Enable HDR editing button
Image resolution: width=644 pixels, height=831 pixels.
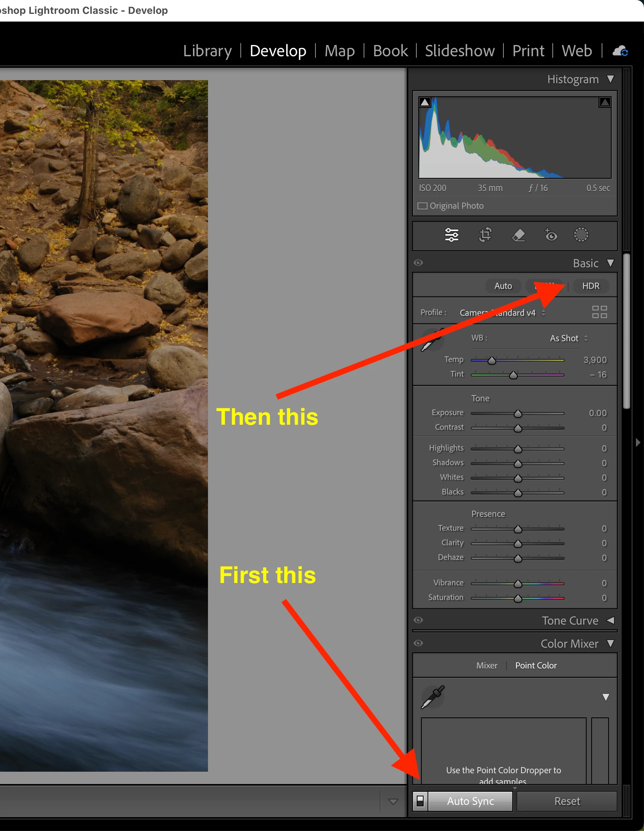(x=591, y=286)
